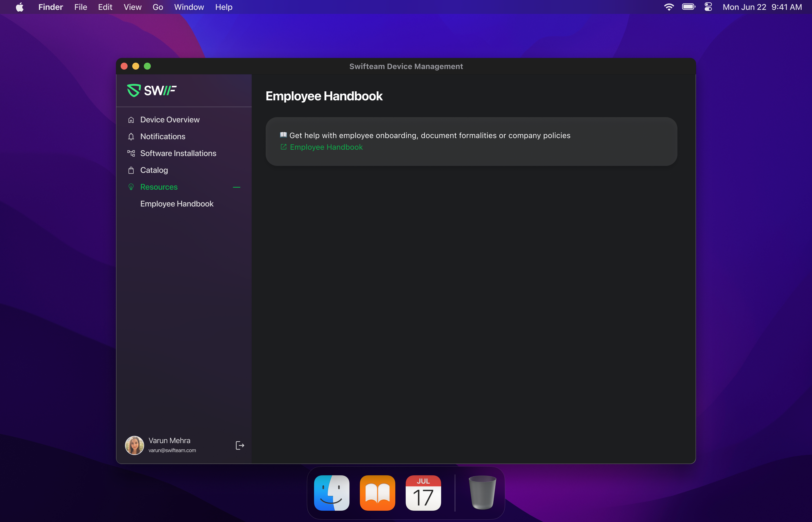
Task: Click the Catalog shopping bag icon
Action: [x=131, y=170]
